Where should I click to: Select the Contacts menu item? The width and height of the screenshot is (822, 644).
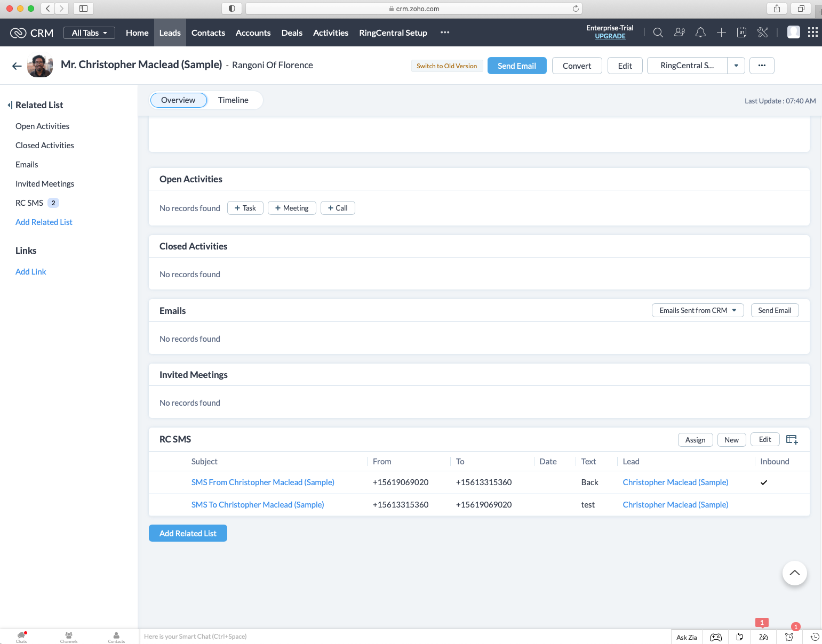pos(208,33)
